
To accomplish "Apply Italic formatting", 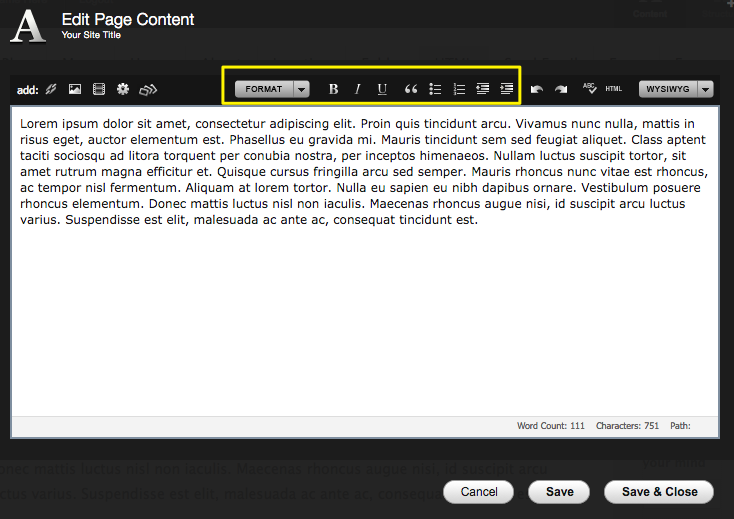I will click(358, 89).
